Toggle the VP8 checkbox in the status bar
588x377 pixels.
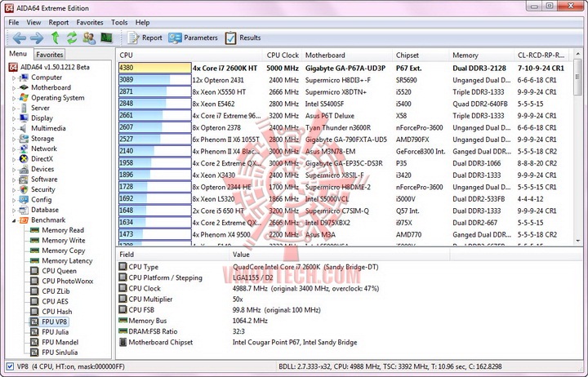[10, 366]
